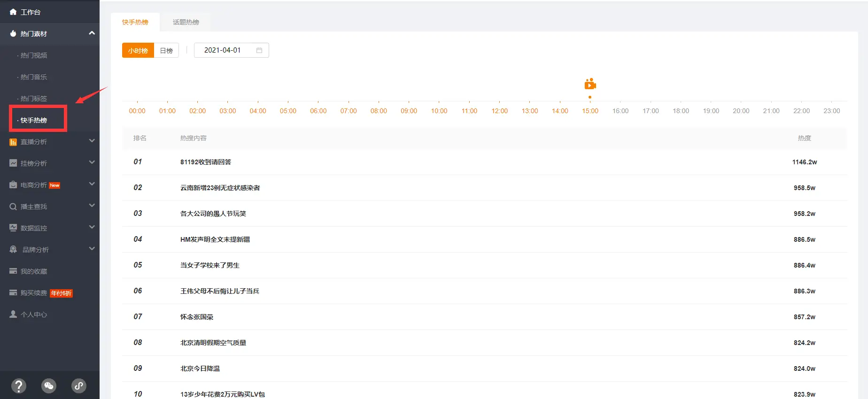
Task: Expand the 播主查找 menu section
Action: coord(92,206)
